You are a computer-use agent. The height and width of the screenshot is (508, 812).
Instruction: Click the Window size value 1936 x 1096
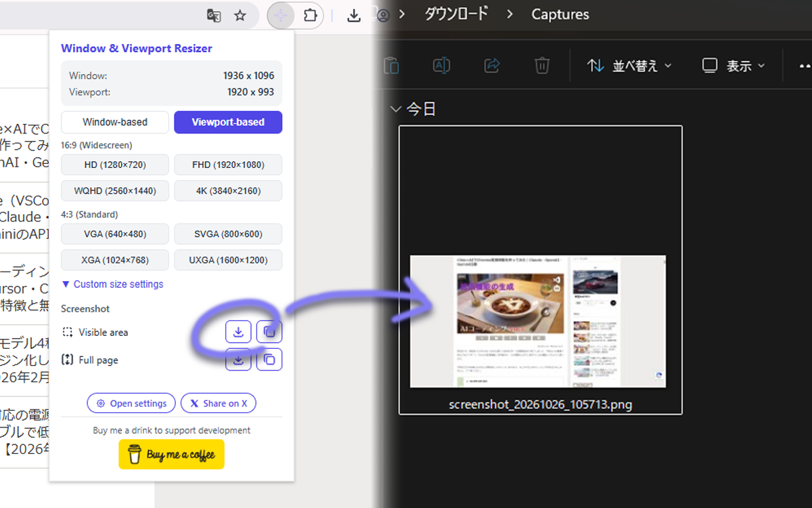tap(248, 76)
